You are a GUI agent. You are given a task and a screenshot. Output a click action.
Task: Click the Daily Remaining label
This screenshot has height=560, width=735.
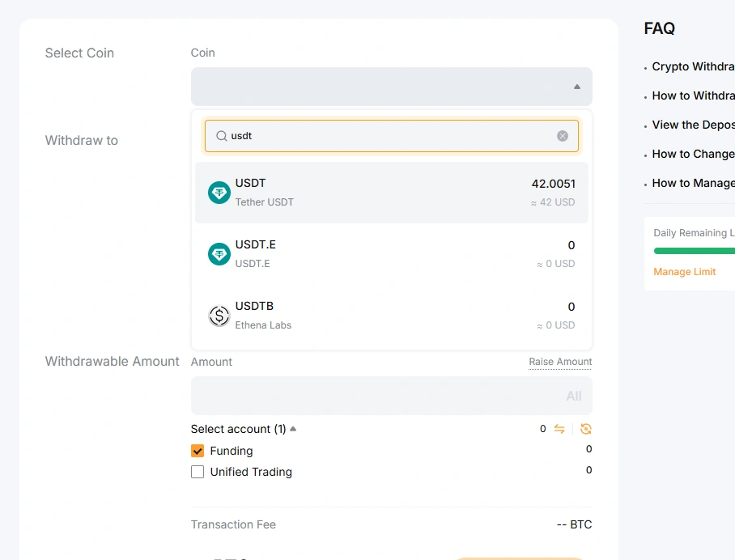point(694,233)
